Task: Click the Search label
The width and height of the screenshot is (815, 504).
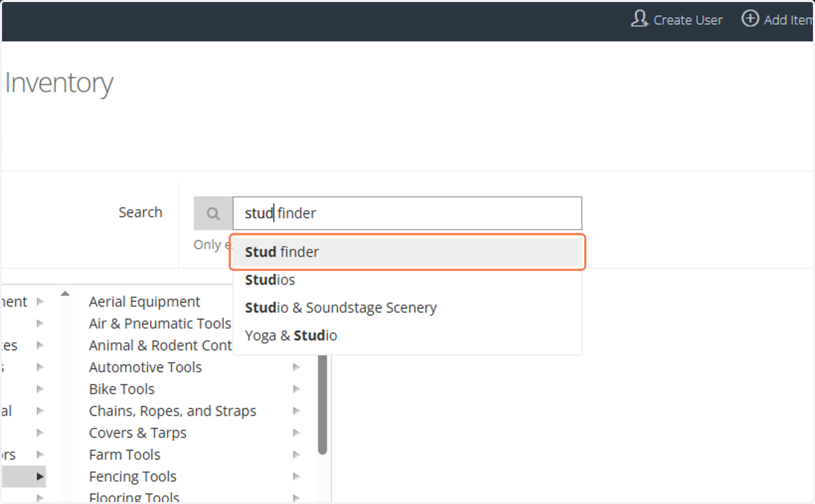Action: pos(141,212)
